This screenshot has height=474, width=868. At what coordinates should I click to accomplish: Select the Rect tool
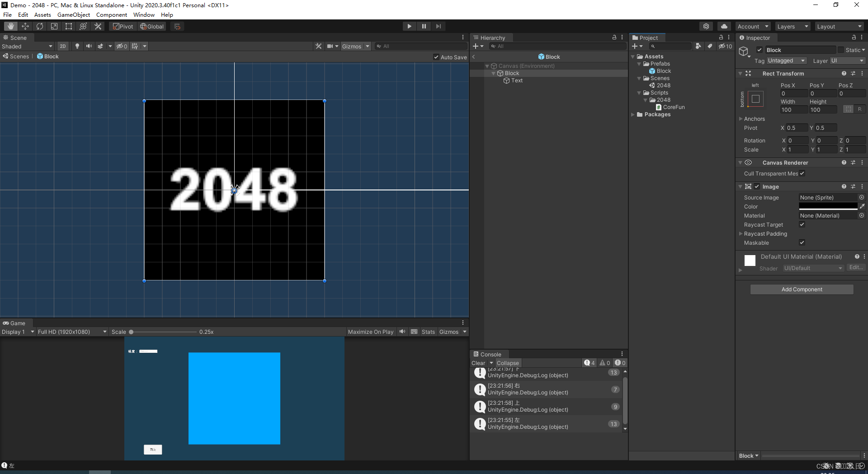click(x=68, y=26)
